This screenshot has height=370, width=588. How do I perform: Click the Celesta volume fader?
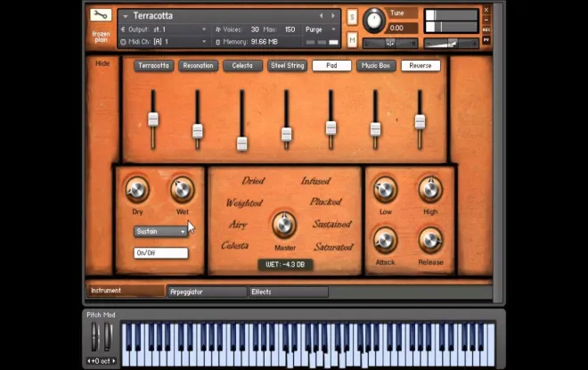241,144
